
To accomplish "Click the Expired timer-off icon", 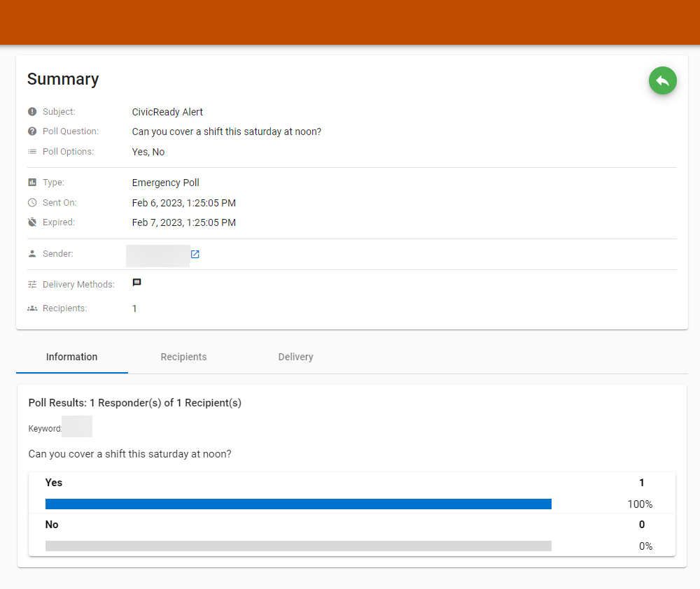I will 32,222.
